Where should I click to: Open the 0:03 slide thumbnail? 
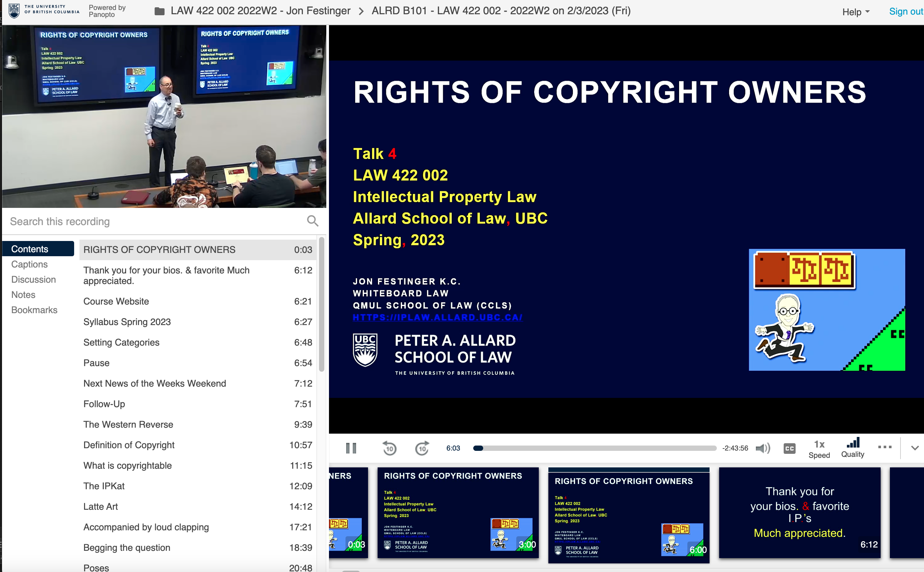pos(348,512)
